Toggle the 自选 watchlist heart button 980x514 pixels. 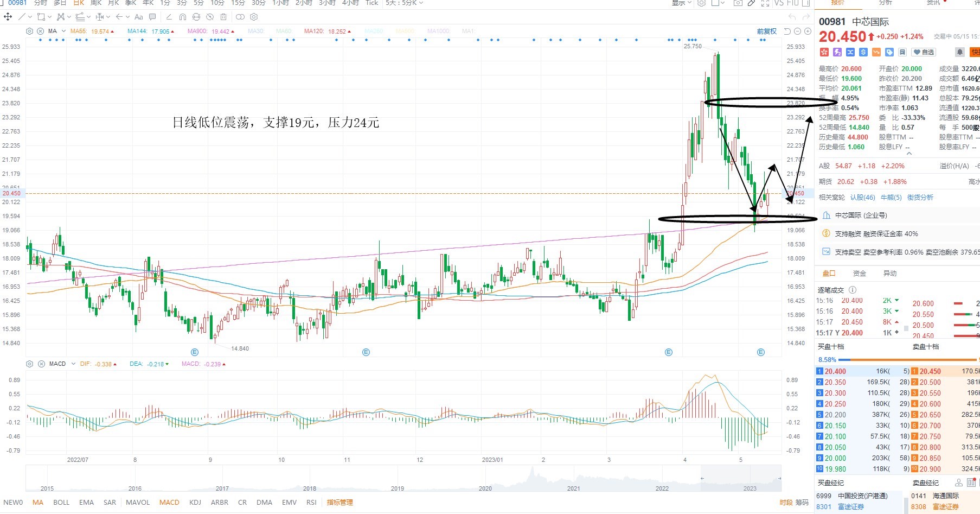pos(924,52)
